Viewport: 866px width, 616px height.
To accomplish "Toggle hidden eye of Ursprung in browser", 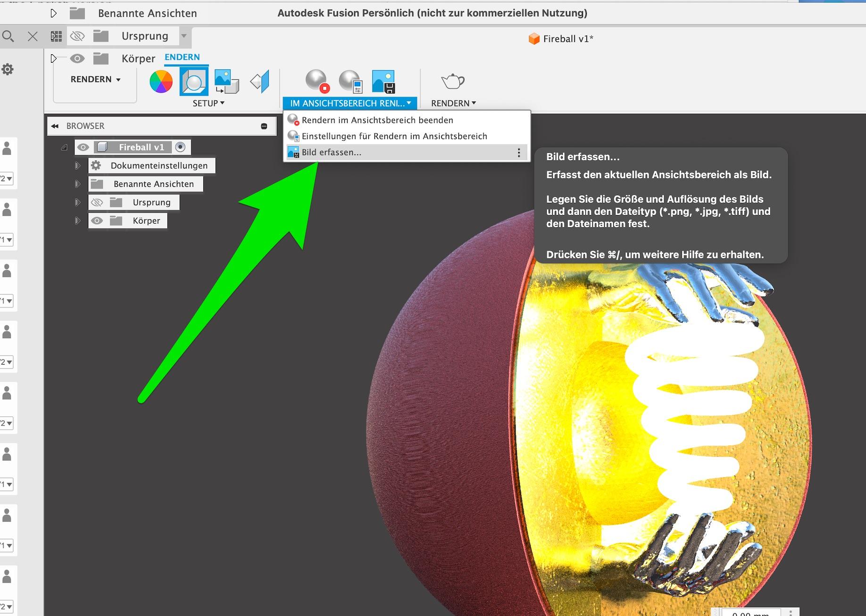I will tap(97, 202).
